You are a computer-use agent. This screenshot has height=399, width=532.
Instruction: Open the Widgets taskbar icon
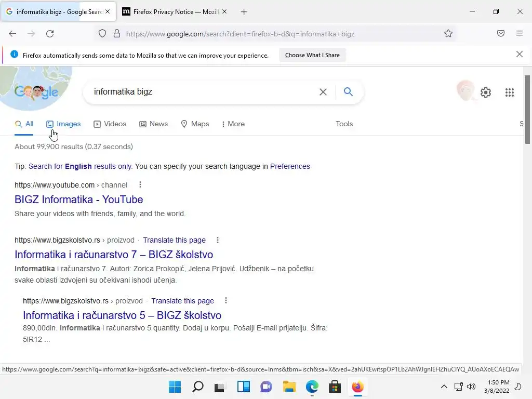click(x=243, y=387)
